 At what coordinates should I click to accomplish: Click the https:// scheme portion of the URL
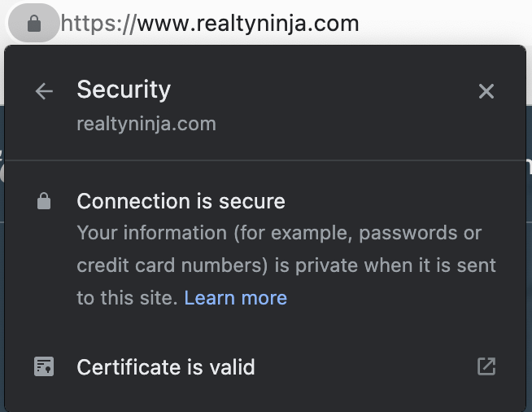click(x=98, y=24)
